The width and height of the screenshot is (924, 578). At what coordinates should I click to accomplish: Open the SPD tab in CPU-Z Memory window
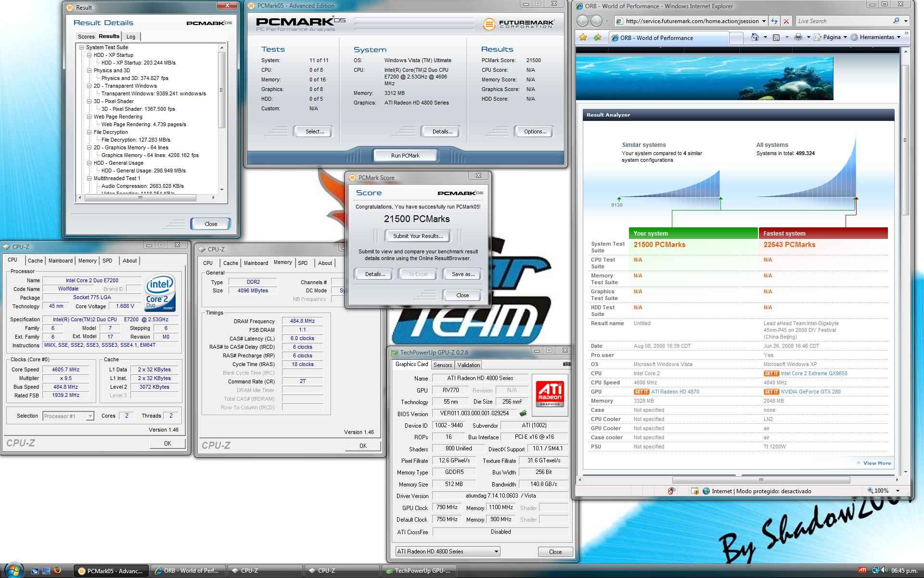(x=303, y=263)
